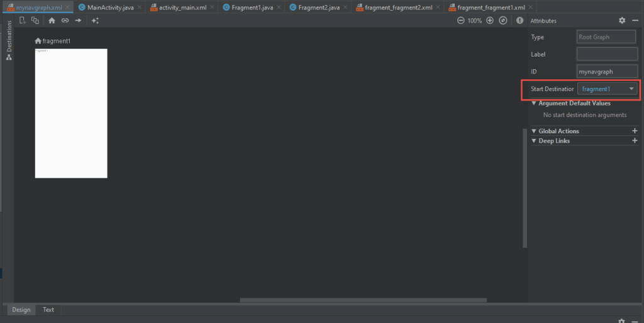Image resolution: width=644 pixels, height=323 pixels.
Task: Click the Add Action arrow icon
Action: [78, 21]
